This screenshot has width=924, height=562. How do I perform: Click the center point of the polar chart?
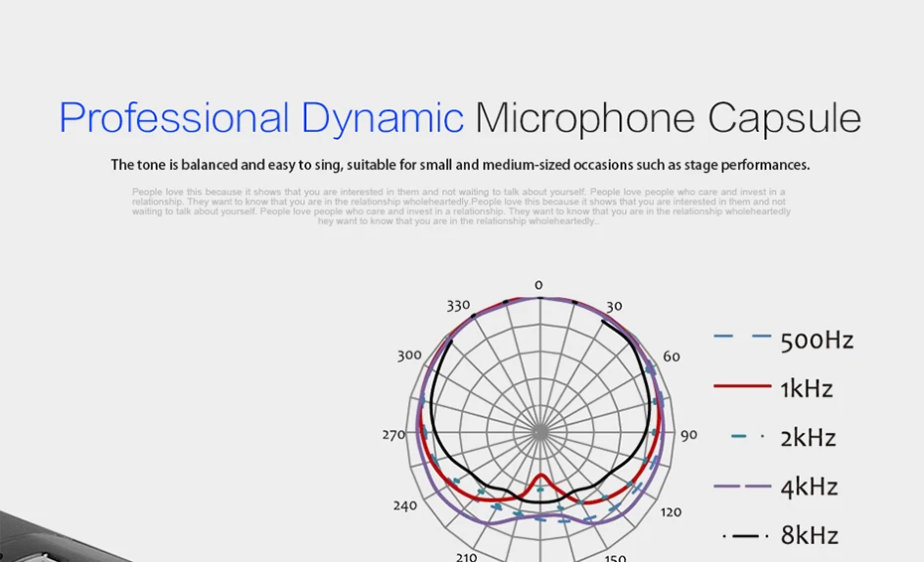click(x=540, y=432)
